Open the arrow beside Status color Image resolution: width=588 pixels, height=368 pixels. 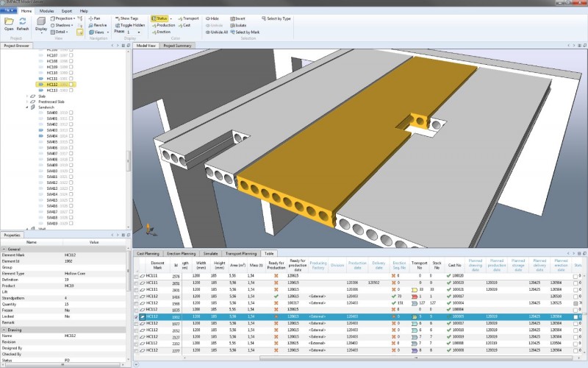click(171, 18)
